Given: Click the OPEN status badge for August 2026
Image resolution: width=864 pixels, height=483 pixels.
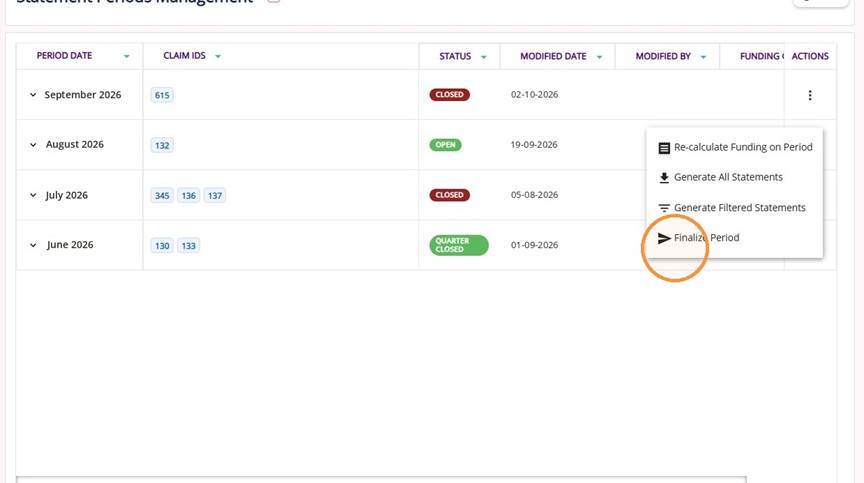Looking at the screenshot, I should pyautogui.click(x=445, y=145).
